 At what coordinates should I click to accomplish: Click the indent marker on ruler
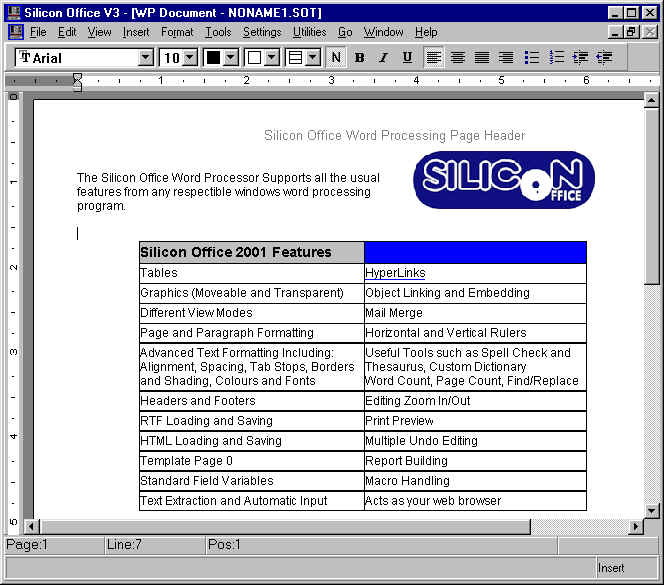pos(77,82)
